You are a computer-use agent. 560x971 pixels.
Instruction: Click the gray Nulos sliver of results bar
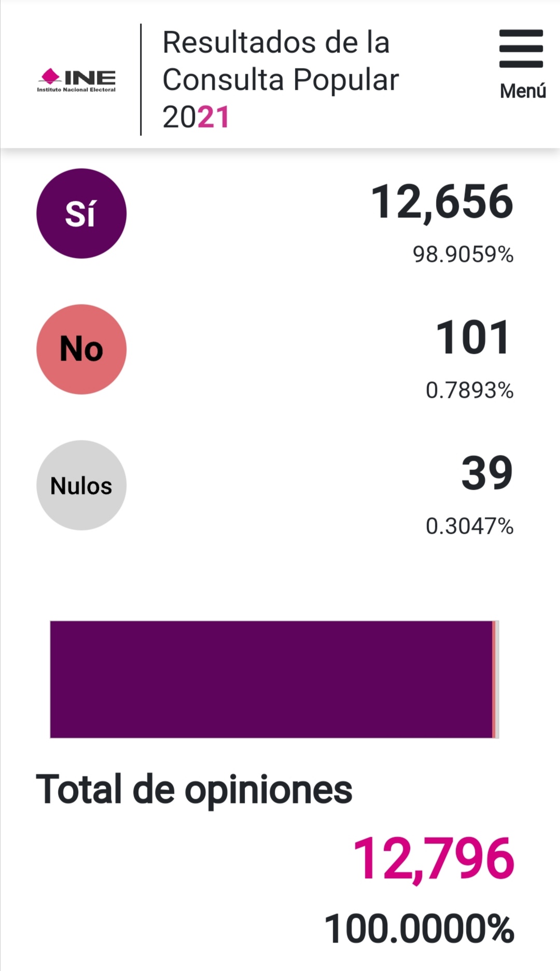(497, 679)
